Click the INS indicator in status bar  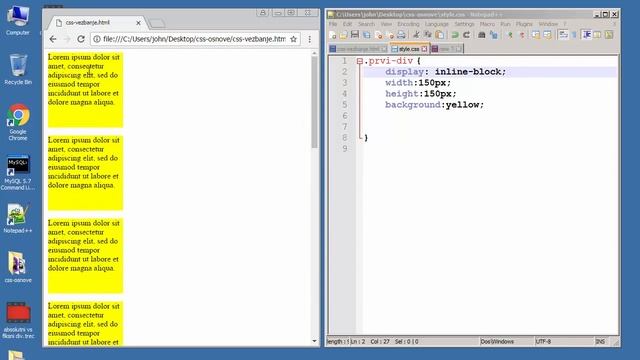pyautogui.click(x=601, y=341)
